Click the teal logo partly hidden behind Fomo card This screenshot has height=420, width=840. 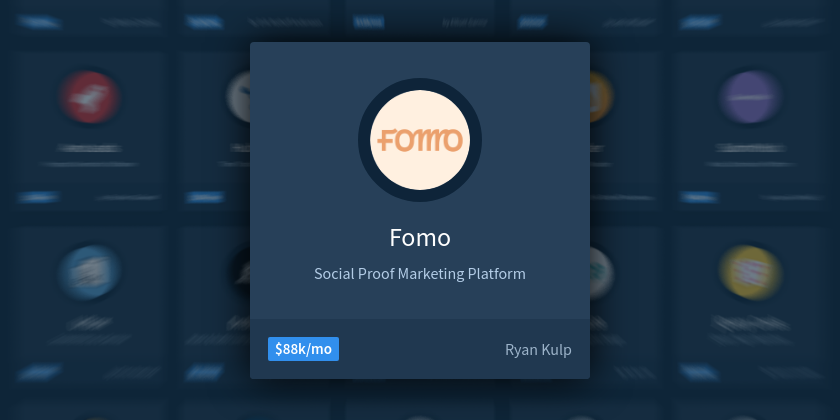(601, 272)
